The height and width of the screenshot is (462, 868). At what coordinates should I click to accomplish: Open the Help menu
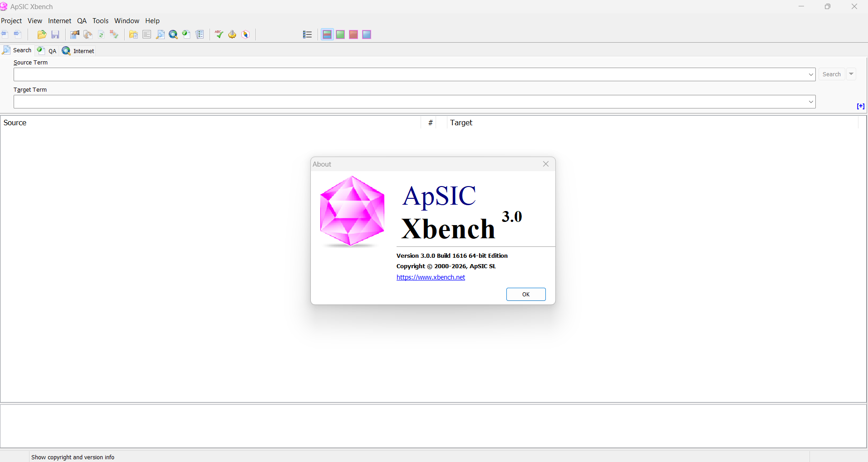tap(152, 21)
